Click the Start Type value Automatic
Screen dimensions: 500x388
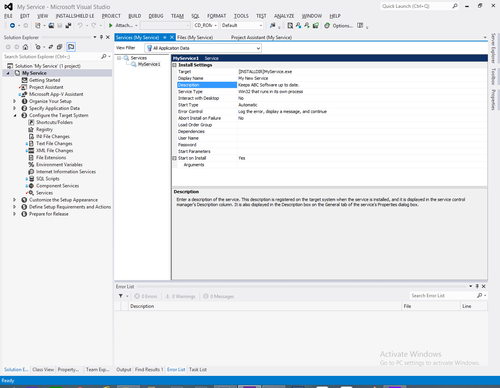[x=248, y=105]
